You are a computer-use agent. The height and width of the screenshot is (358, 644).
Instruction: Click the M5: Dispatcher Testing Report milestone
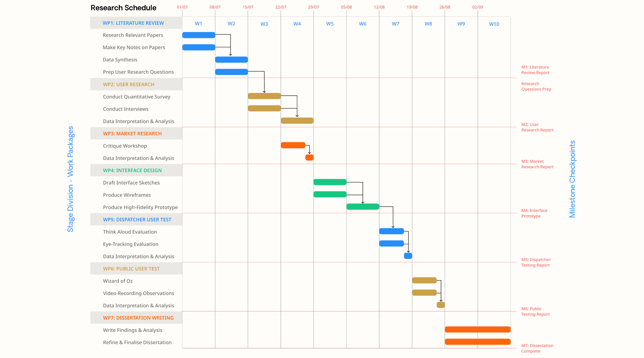[x=536, y=263]
